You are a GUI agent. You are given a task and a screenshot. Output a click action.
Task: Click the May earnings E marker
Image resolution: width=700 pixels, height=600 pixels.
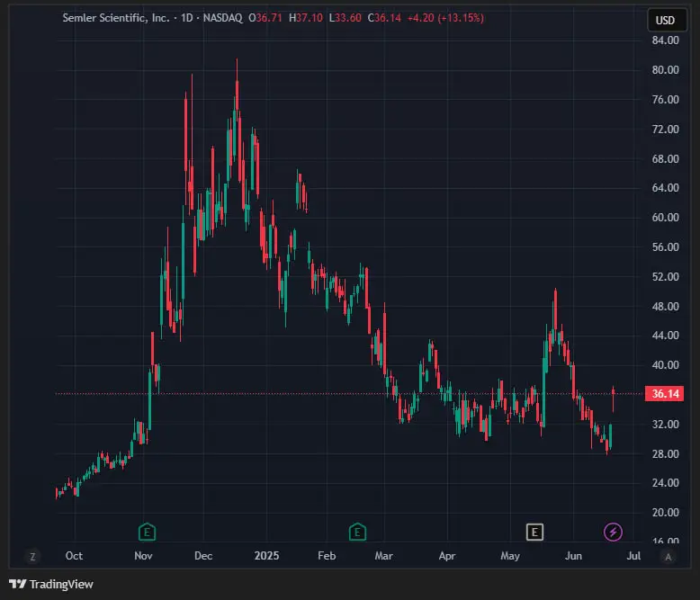pos(534,532)
